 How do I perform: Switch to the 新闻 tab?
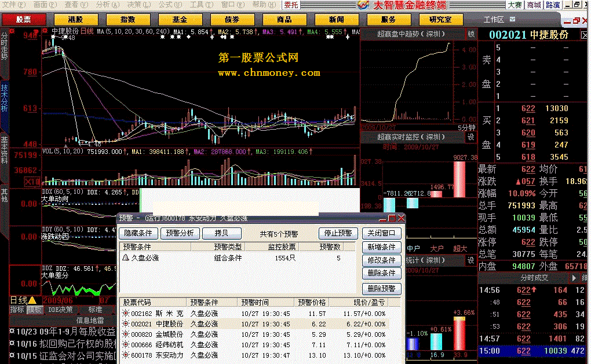tap(337, 20)
